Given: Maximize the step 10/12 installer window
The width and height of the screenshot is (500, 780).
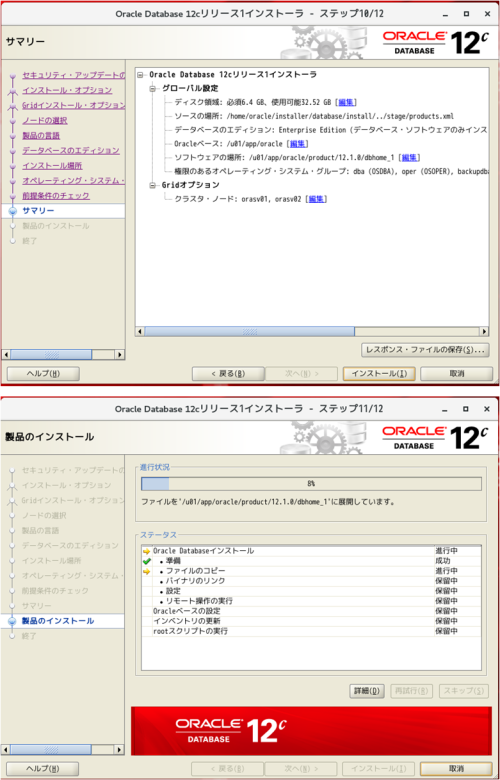Looking at the screenshot, I should point(466,14).
